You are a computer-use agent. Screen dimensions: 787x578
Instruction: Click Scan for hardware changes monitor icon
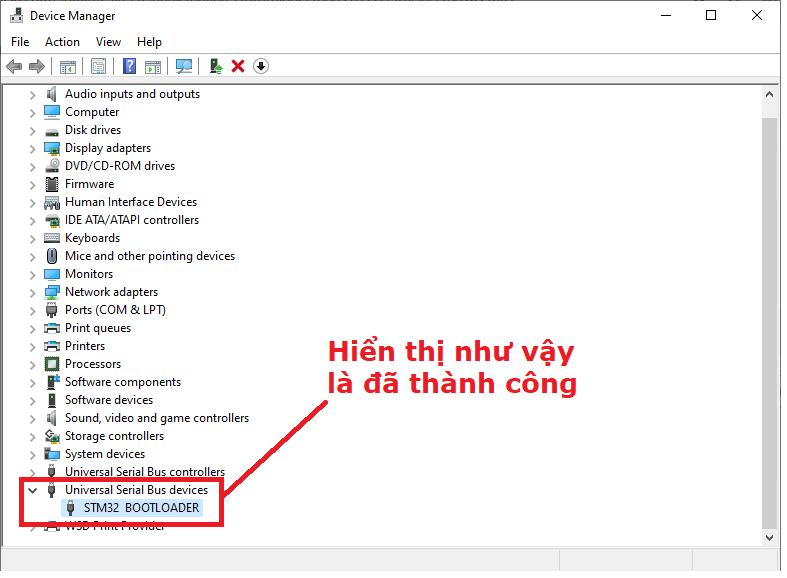(184, 67)
